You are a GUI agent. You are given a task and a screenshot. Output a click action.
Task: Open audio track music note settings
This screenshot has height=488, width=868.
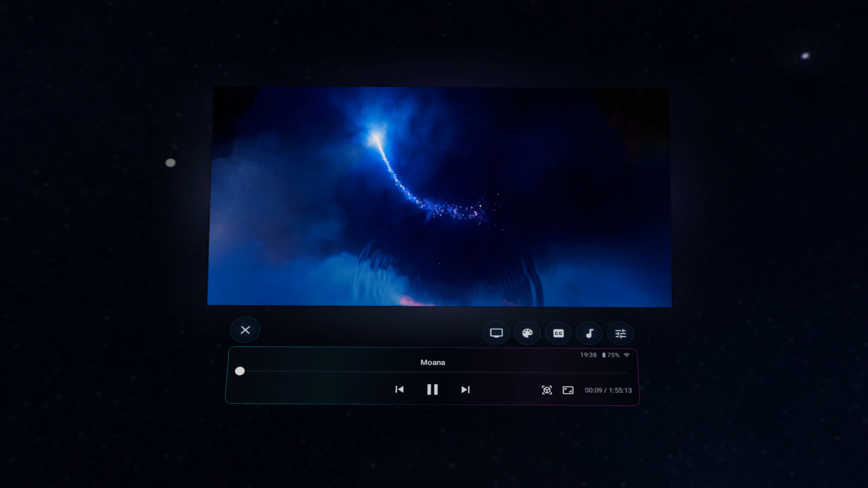[x=589, y=334]
